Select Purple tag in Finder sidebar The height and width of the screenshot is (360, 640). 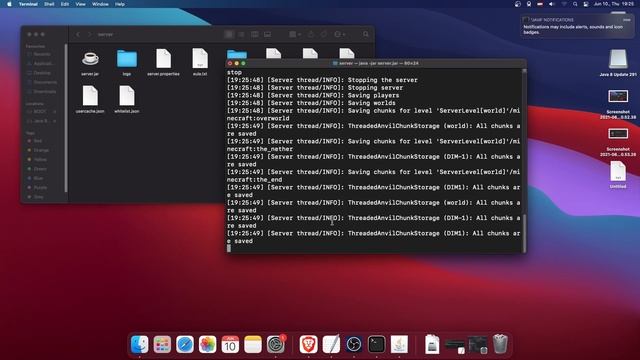(38, 187)
